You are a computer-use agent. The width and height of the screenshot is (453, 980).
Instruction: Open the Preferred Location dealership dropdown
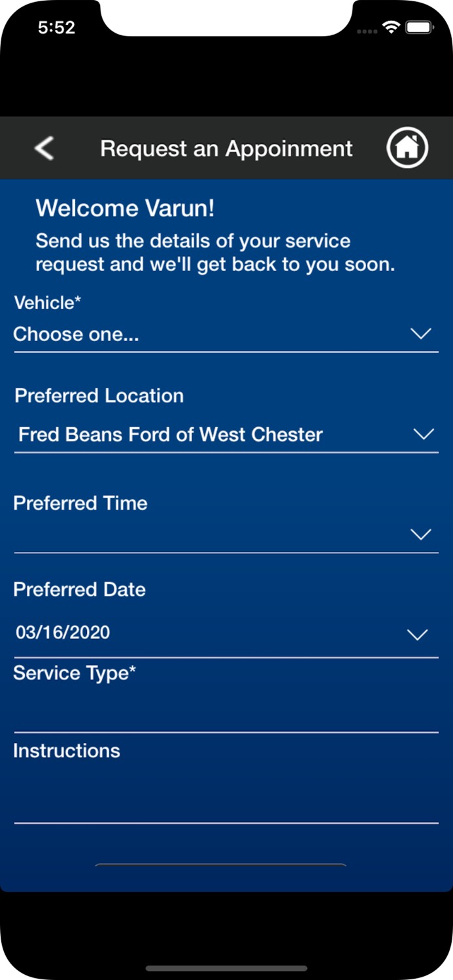[196, 434]
